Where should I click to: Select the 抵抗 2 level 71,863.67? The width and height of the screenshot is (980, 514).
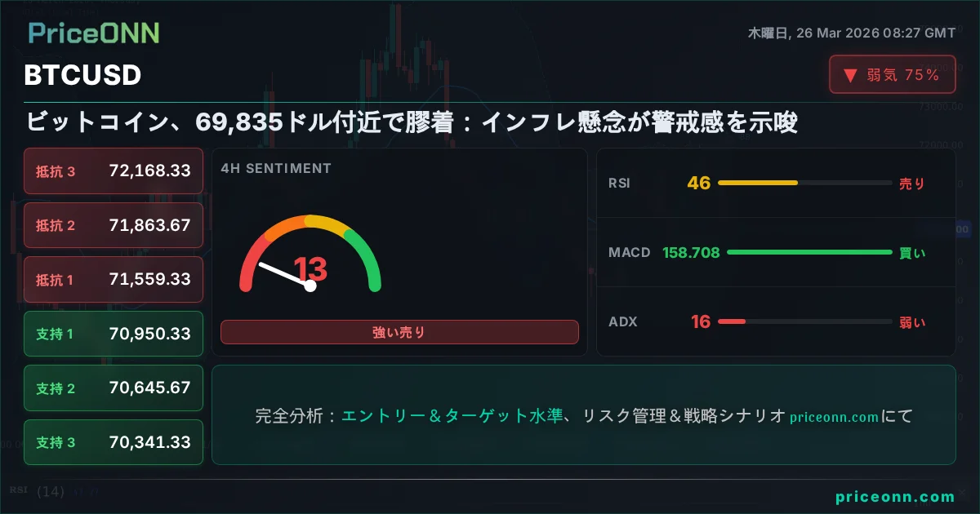tap(114, 225)
